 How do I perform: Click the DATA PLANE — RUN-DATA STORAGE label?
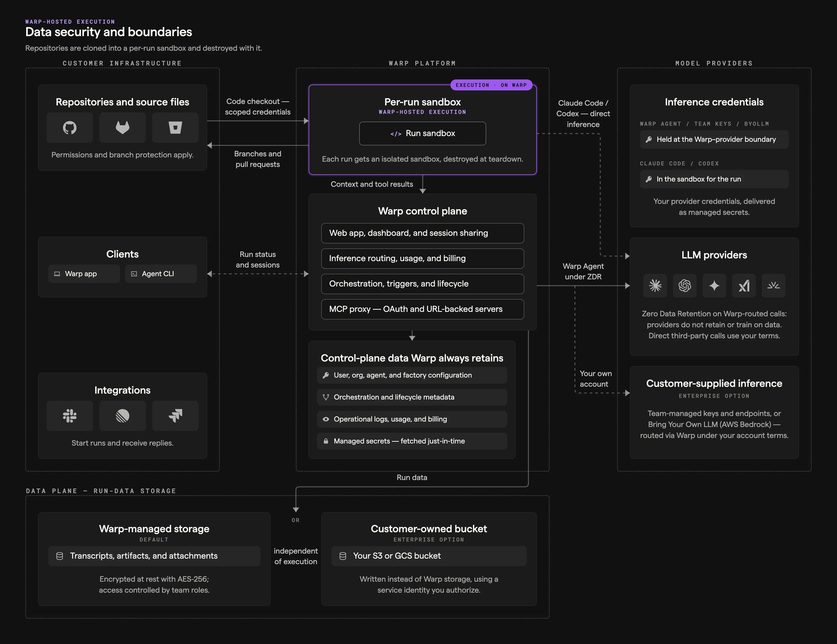coord(101,491)
